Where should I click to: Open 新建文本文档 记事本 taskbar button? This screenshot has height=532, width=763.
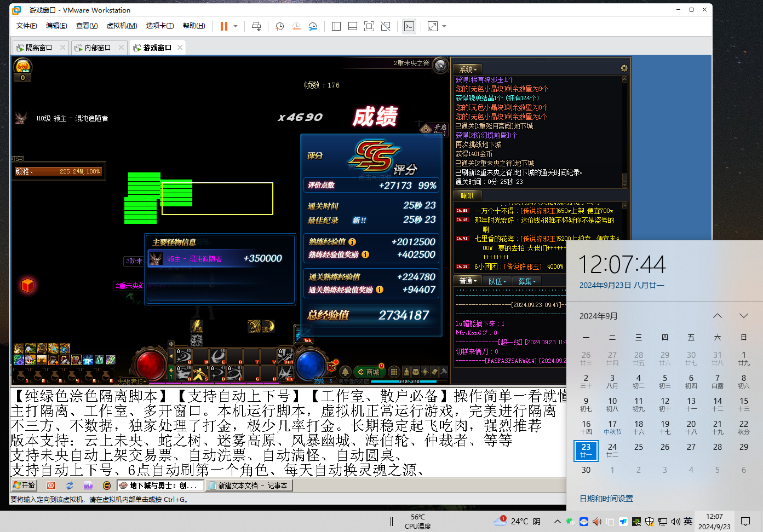[x=249, y=485]
